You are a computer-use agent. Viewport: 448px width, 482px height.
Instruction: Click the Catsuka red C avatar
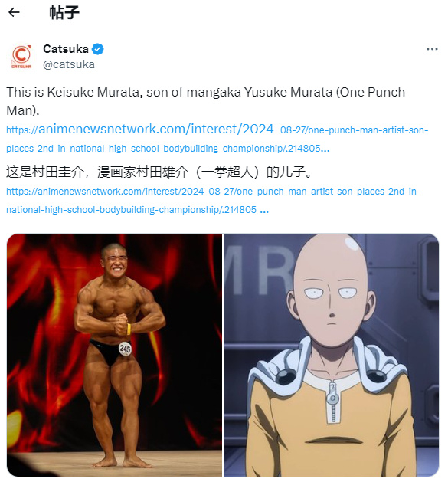(21, 57)
